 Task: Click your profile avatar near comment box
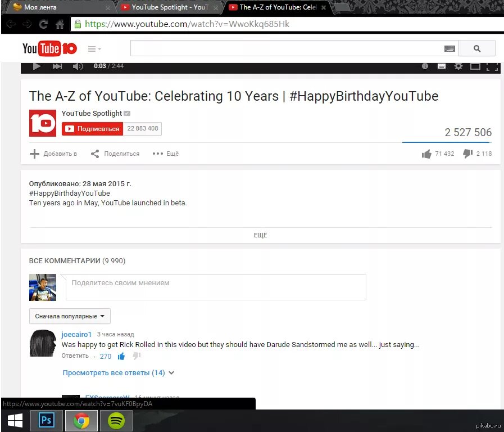(x=43, y=287)
